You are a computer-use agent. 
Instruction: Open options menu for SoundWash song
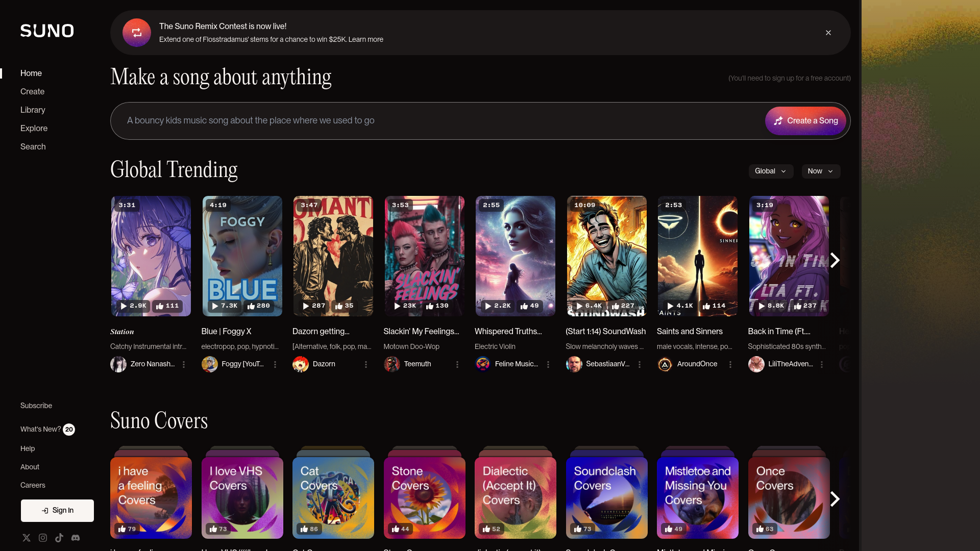click(640, 364)
